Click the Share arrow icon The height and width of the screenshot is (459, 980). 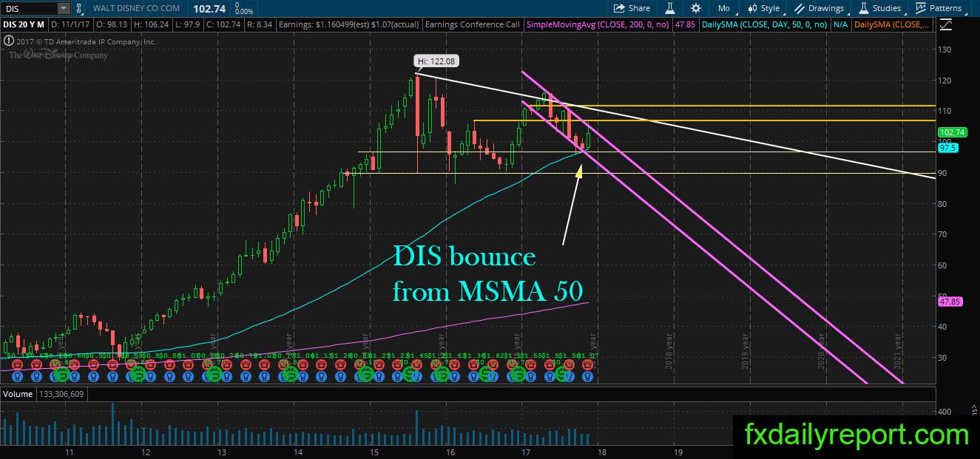click(x=619, y=8)
